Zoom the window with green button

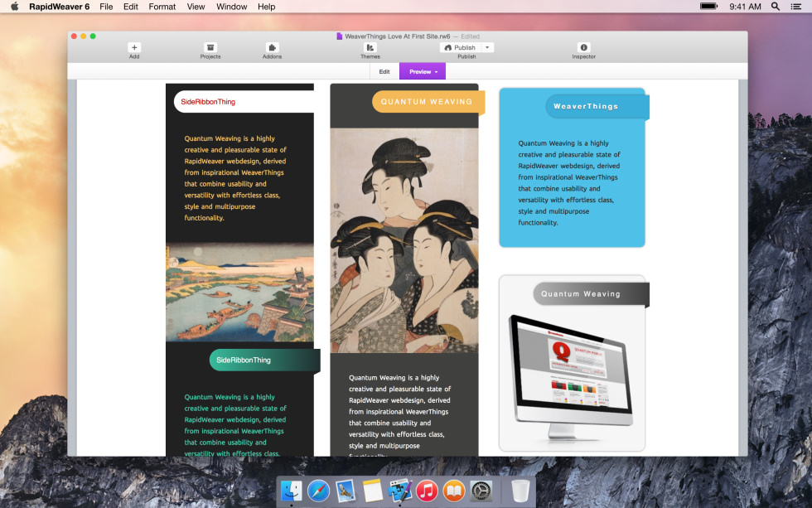(93, 36)
